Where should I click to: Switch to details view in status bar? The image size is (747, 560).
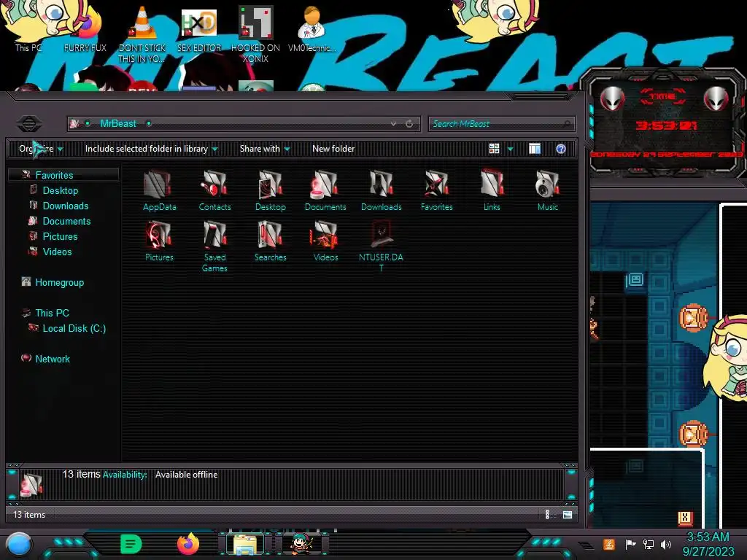[x=547, y=514]
